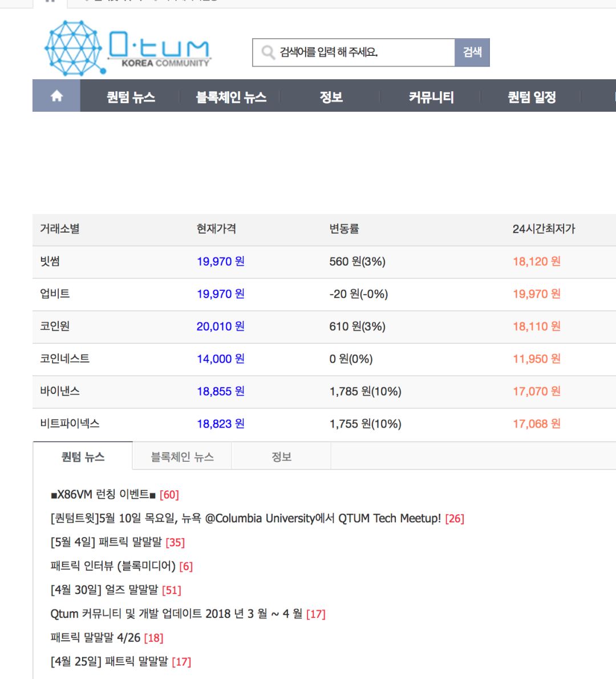
Task: Select the 빗썸 exchange row name
Action: [50, 261]
